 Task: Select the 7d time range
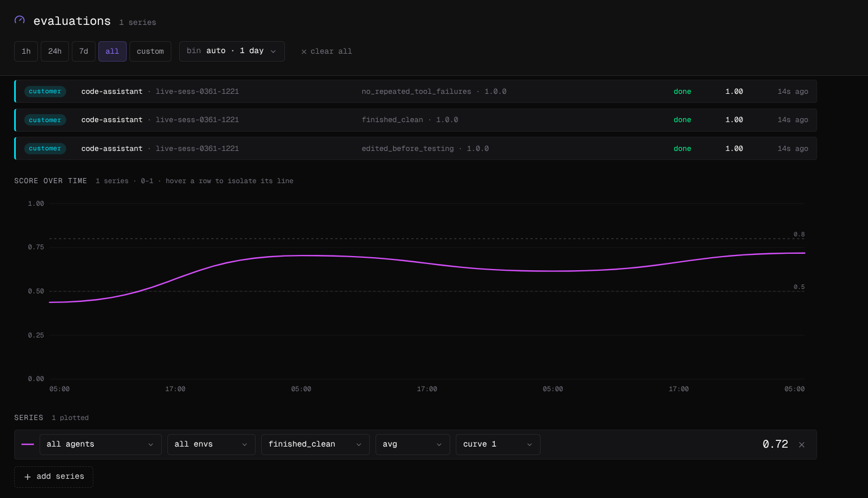[x=84, y=51]
